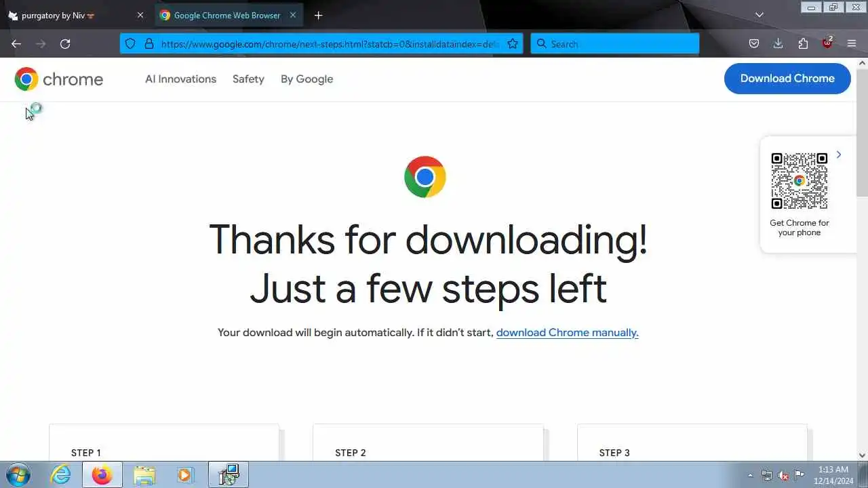Open the Pocket save icon
The image size is (868, 488).
pos(754,44)
